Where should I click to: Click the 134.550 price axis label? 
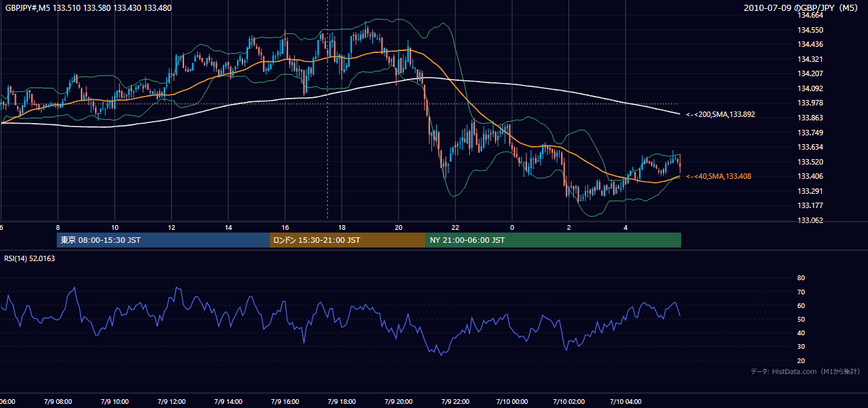810,30
